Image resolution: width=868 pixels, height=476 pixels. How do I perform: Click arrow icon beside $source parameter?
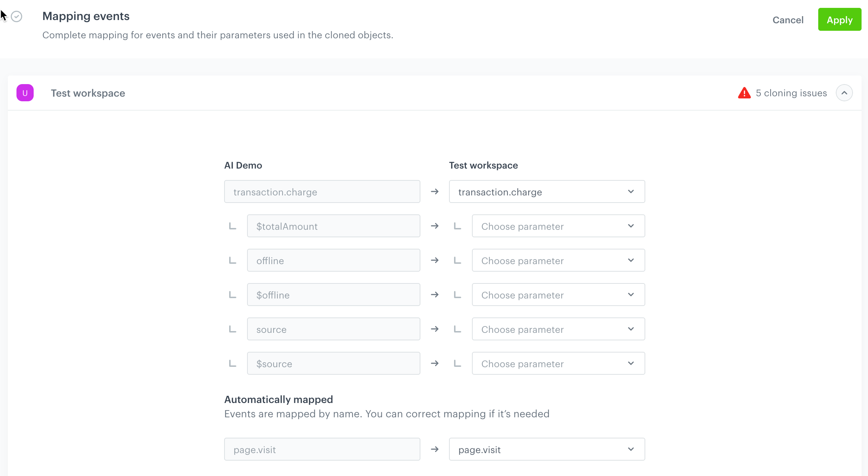435,364
